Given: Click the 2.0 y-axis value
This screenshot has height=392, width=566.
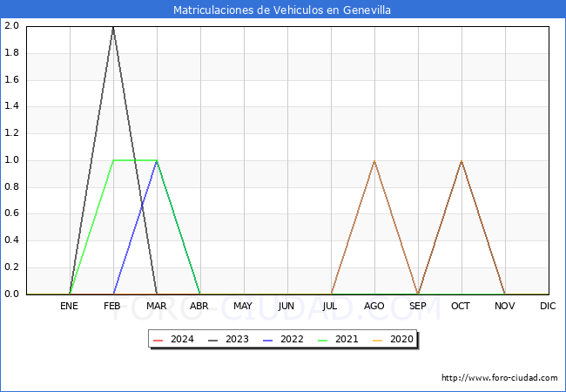Looking at the screenshot, I should [11, 25].
